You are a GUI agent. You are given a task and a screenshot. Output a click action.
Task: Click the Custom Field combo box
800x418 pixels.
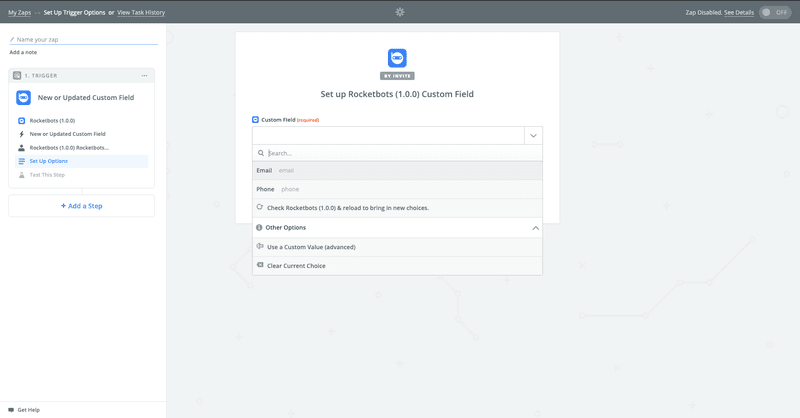[397, 136]
